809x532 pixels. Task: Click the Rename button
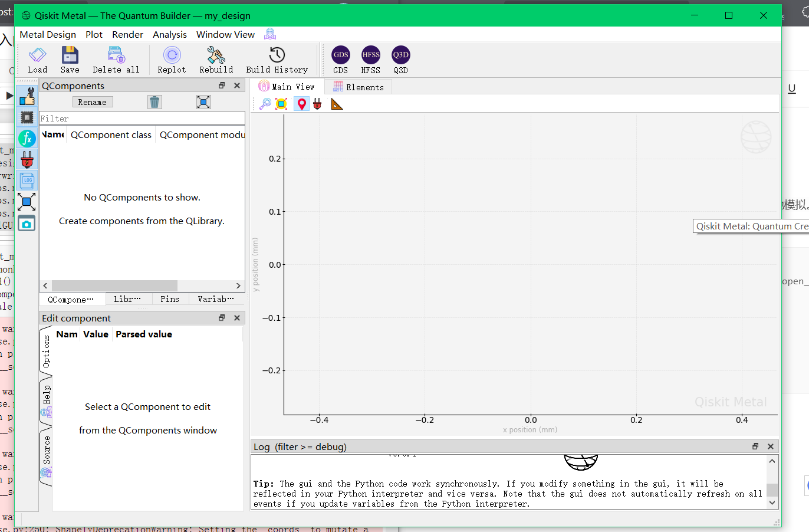coord(93,102)
